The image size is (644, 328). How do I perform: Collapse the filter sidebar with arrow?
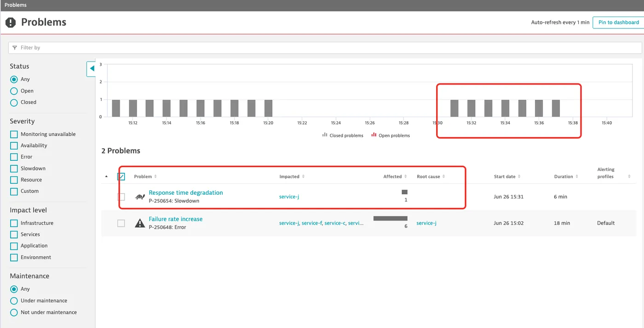[x=91, y=68]
